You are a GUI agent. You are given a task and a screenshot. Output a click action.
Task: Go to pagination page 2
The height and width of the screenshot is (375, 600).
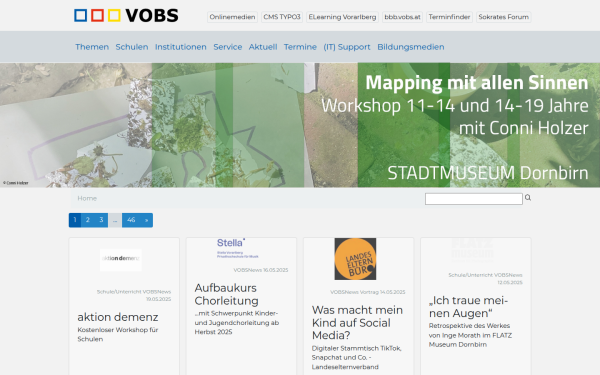coord(88,220)
